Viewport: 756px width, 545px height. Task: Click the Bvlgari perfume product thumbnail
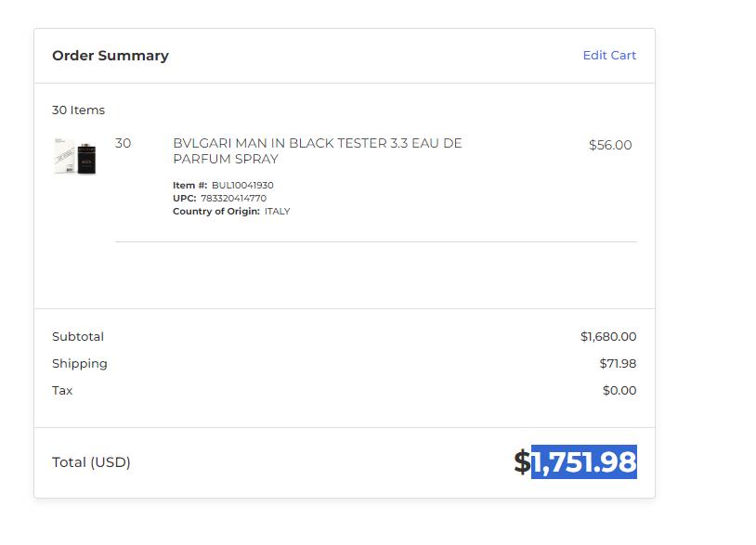click(75, 156)
